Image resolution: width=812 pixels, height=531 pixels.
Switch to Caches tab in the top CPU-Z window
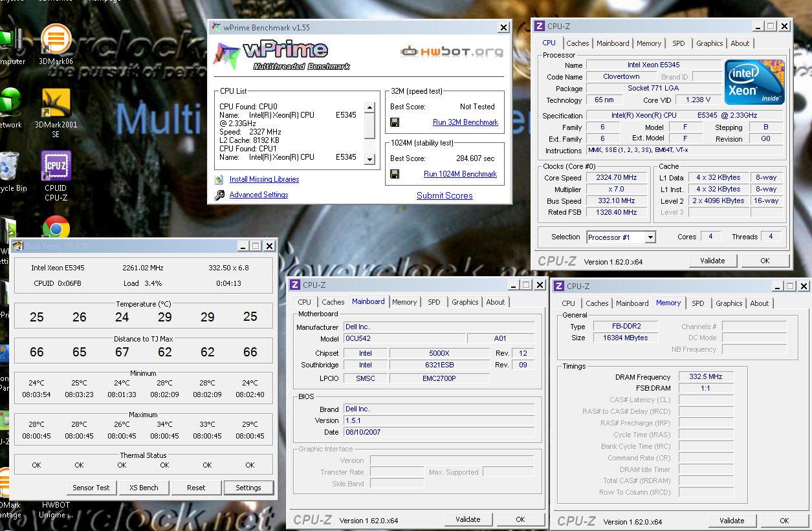pyautogui.click(x=578, y=43)
